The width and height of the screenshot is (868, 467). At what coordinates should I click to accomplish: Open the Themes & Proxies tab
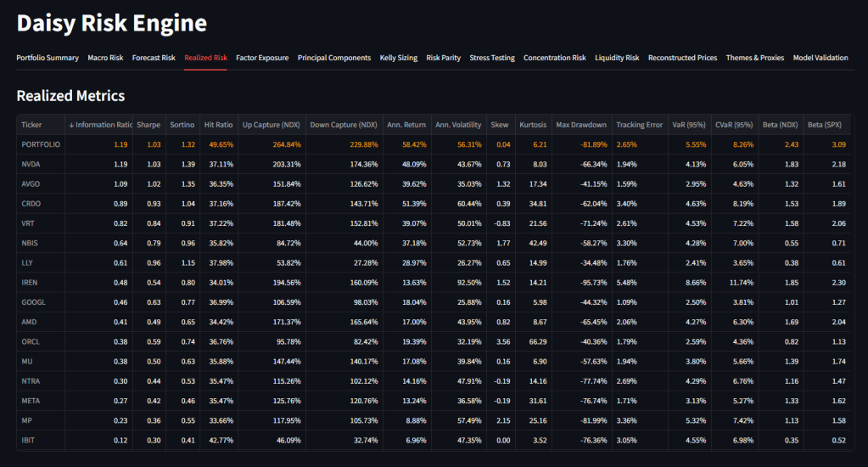coord(755,58)
